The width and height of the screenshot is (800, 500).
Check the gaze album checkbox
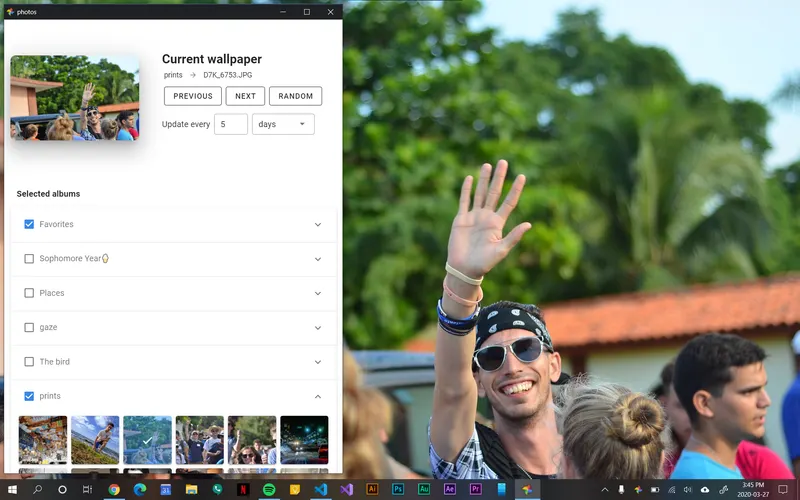tap(29, 328)
